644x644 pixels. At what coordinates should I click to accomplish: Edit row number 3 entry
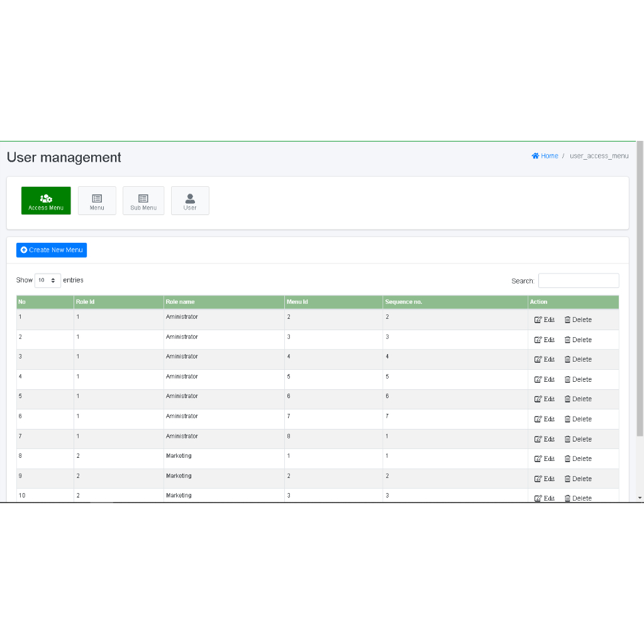(544, 359)
